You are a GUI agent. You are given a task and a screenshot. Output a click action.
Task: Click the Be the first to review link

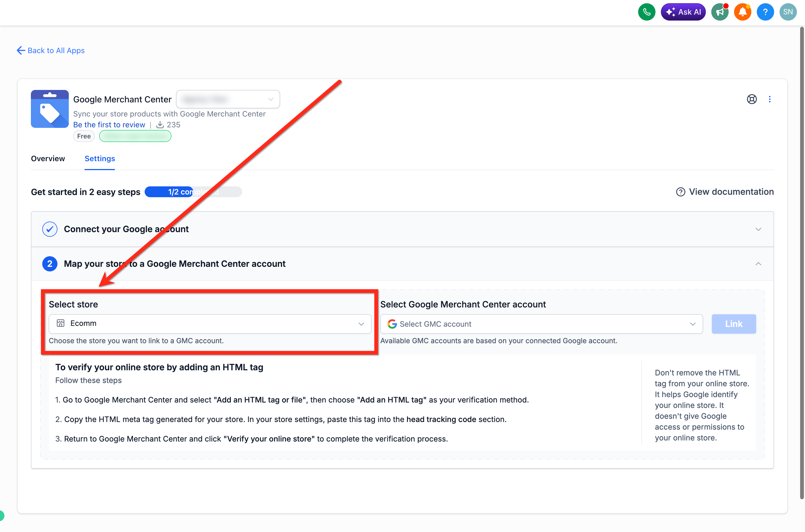[109, 125]
